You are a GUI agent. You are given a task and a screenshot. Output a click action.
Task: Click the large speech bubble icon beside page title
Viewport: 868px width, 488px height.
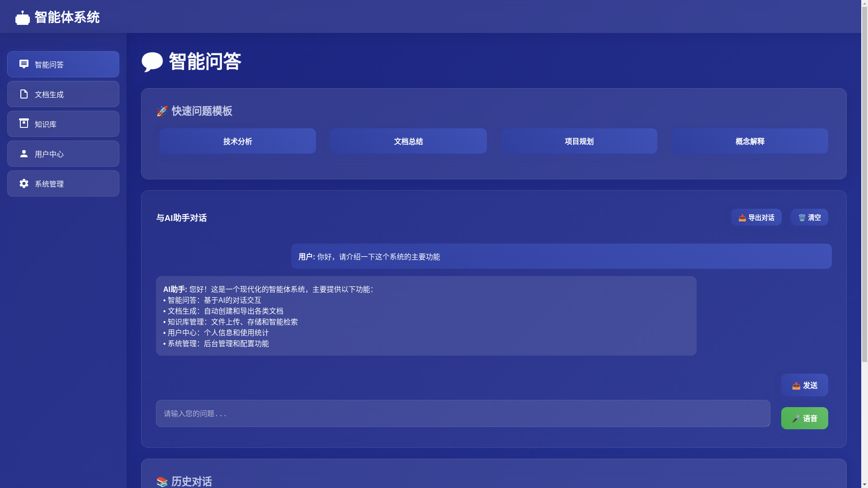click(152, 62)
